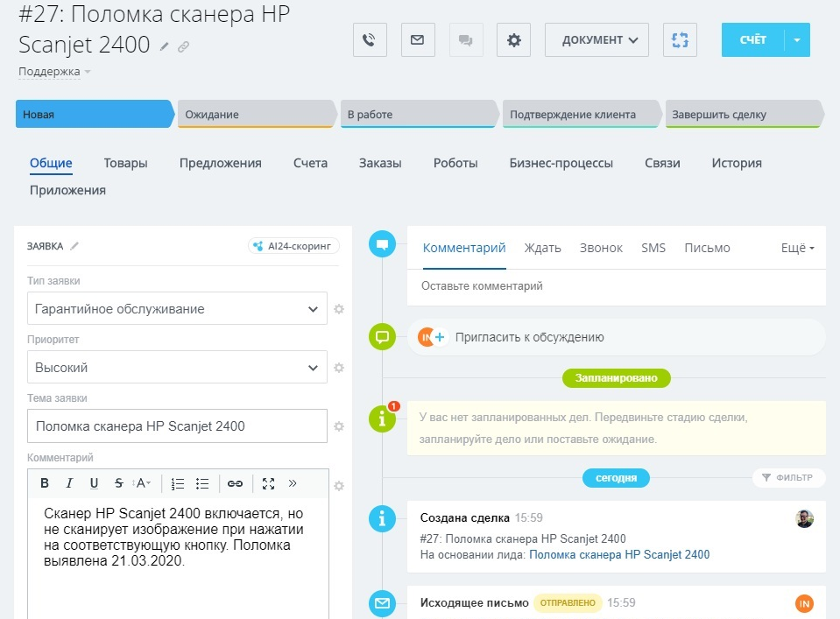Open Приоритет dropdown showing Высокий

click(x=177, y=368)
